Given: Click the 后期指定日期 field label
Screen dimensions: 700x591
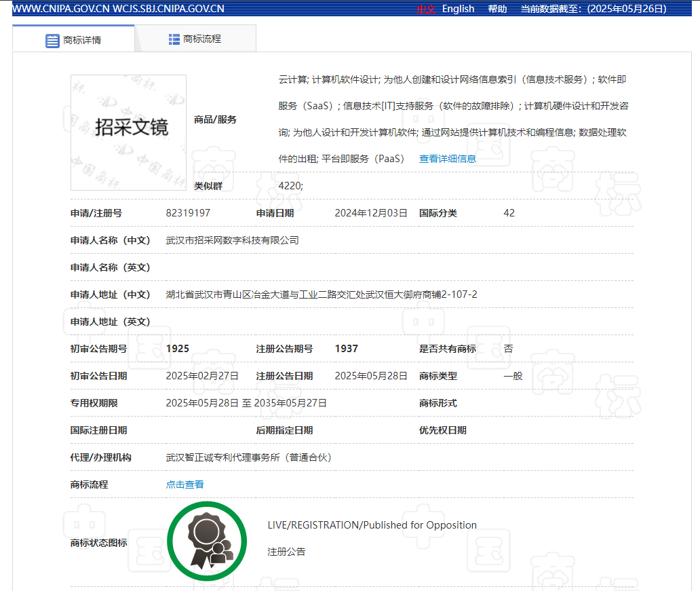Looking at the screenshot, I should (x=284, y=430).
